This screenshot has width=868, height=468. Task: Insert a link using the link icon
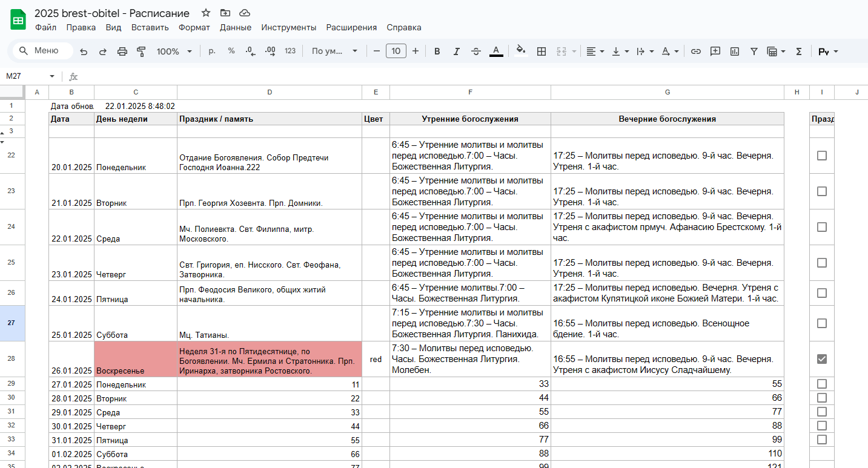pos(696,51)
